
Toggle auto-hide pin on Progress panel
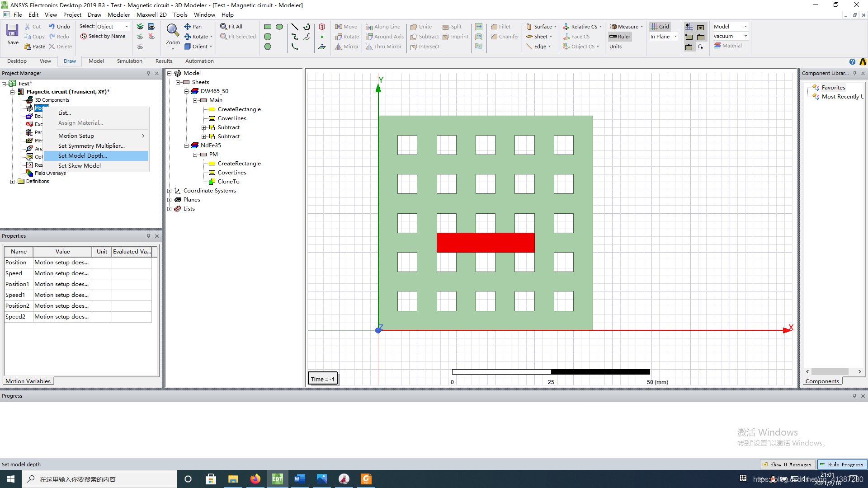pos(854,396)
